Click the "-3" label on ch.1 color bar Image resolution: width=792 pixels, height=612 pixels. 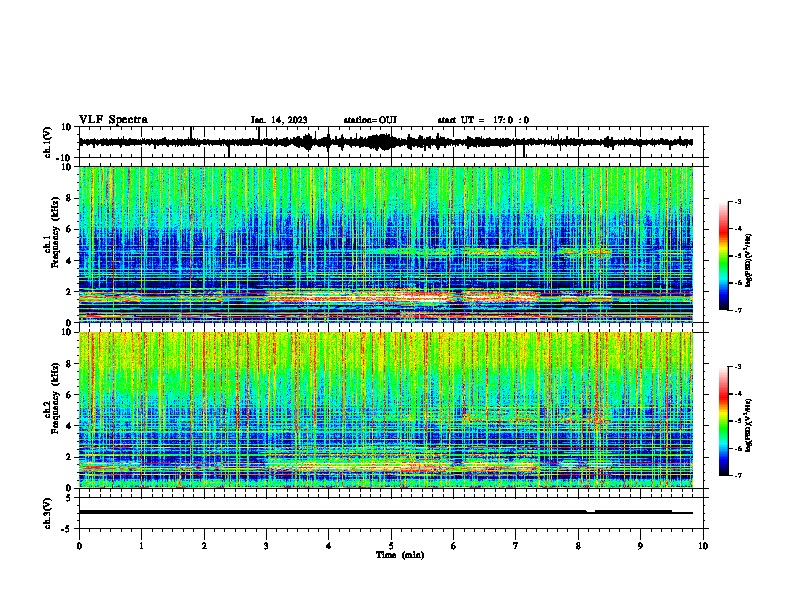737,202
